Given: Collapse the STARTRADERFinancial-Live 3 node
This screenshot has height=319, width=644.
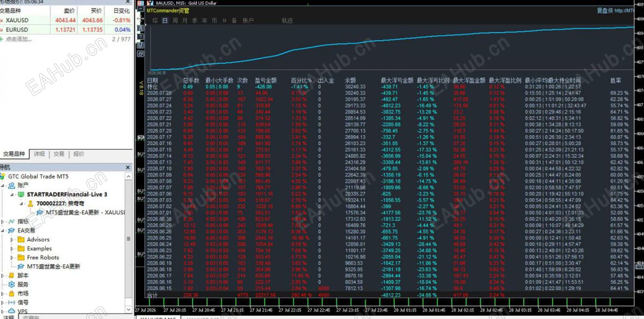Looking at the screenshot, I should point(13,194).
